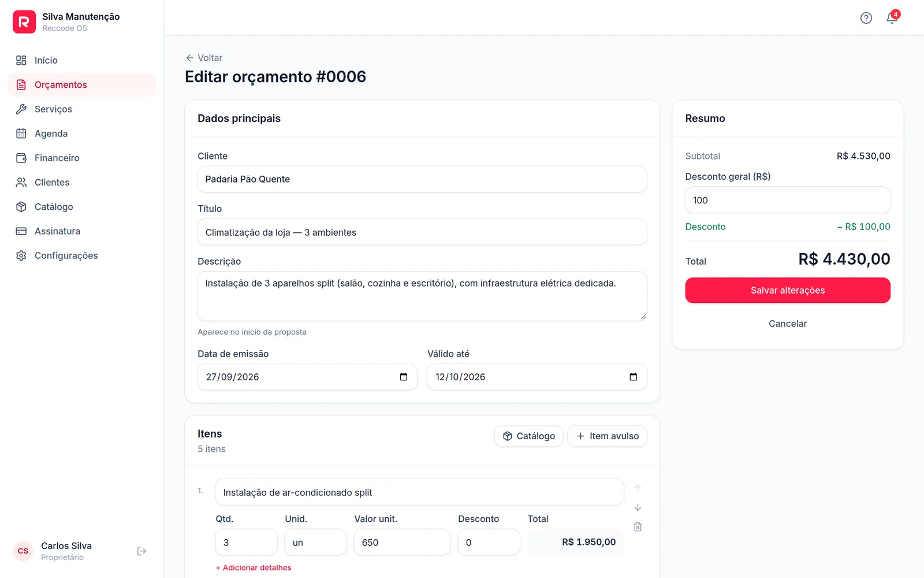The height and width of the screenshot is (578, 924).
Task: Open Configurações in sidebar
Action: tap(82, 255)
